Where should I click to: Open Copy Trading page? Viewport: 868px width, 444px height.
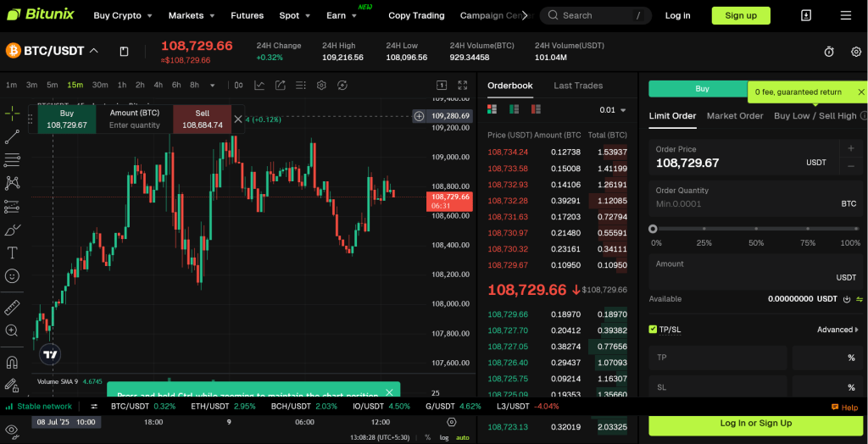pyautogui.click(x=416, y=15)
